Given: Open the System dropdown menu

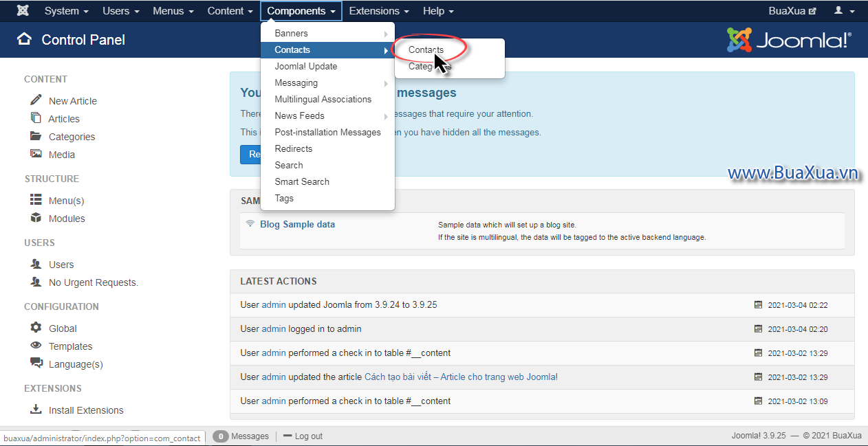Looking at the screenshot, I should pyautogui.click(x=67, y=11).
